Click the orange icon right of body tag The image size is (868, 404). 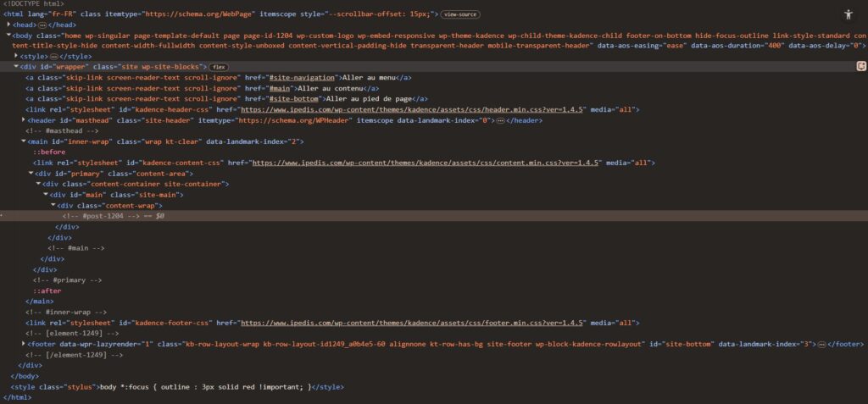(861, 66)
